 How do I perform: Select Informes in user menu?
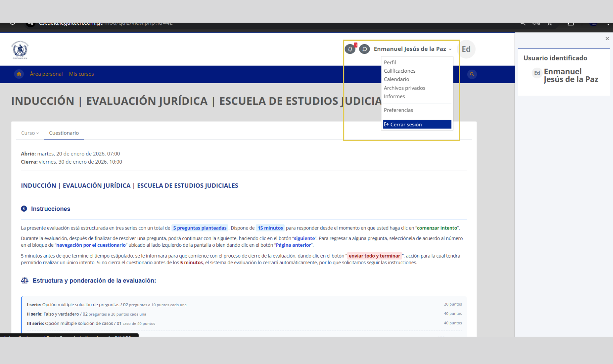point(394,96)
